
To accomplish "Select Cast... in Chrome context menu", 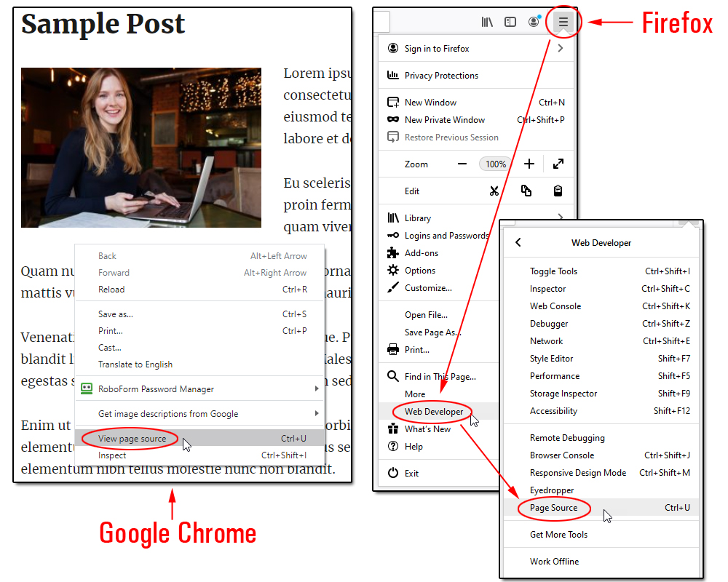I will click(199, 348).
